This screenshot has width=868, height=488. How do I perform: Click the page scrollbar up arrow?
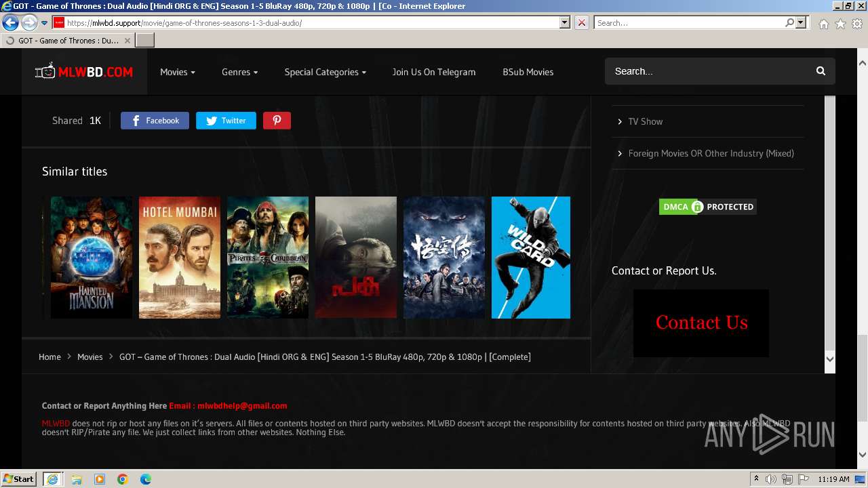862,63
